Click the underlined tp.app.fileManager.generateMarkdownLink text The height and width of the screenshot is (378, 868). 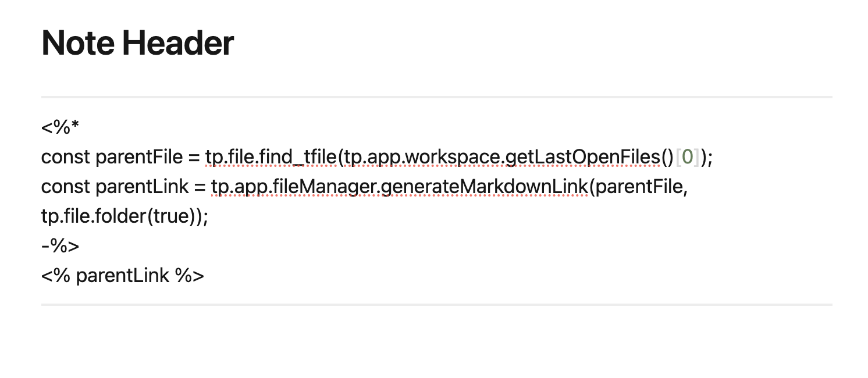400,187
